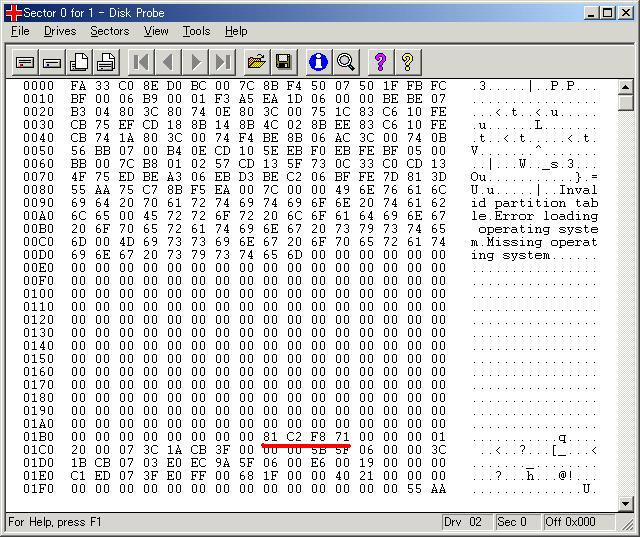
Task: Open the File menu
Action: click(20, 31)
